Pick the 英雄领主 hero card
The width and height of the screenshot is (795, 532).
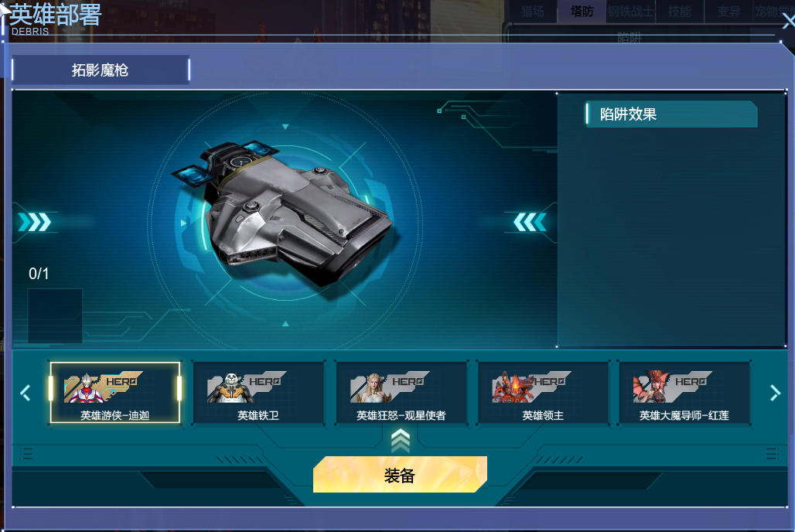point(543,393)
